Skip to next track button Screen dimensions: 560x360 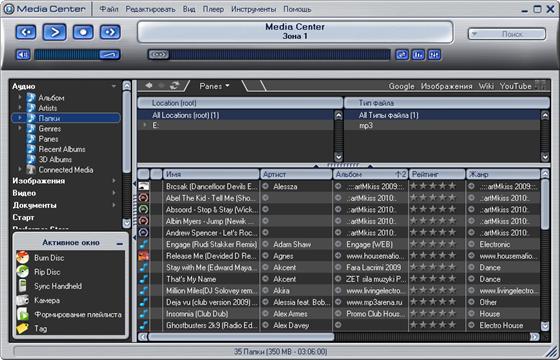(x=110, y=32)
